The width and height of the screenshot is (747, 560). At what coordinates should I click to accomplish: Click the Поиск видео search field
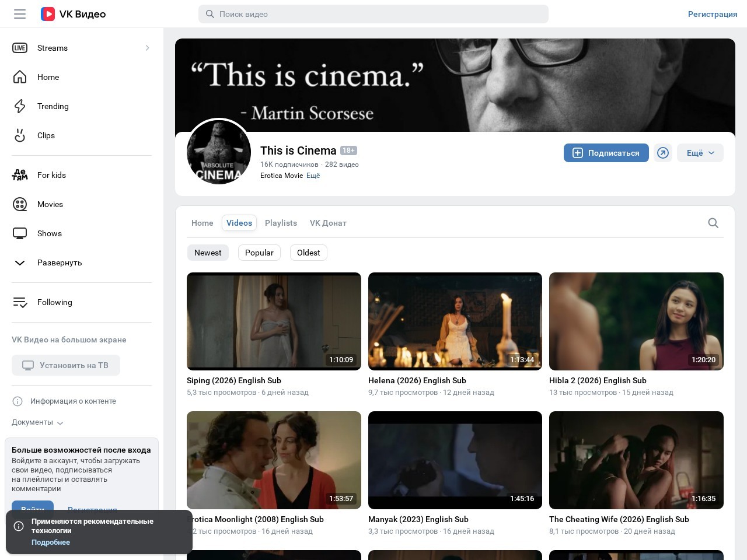[x=373, y=14]
